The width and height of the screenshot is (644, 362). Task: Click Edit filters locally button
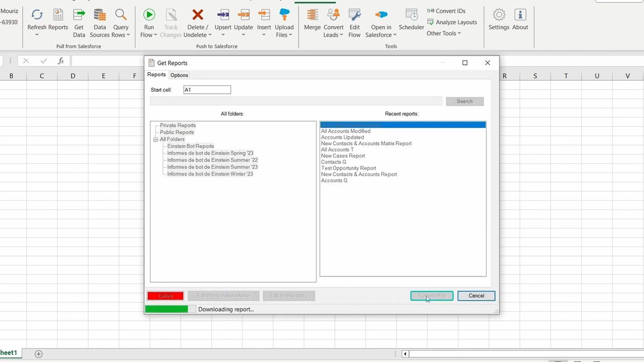point(289,296)
